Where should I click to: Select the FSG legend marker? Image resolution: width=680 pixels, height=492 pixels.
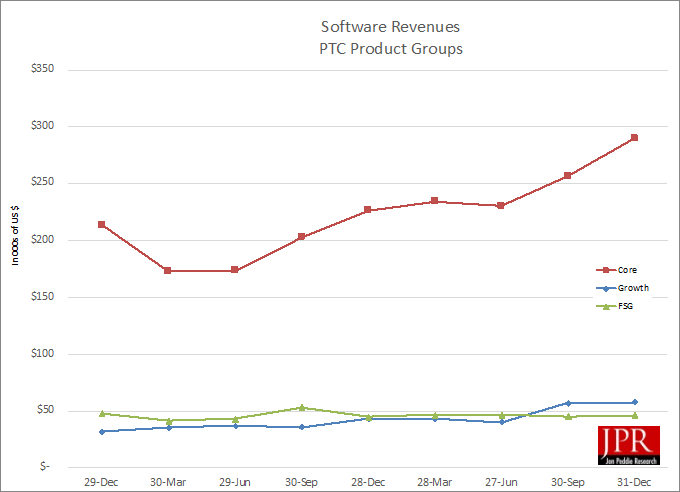(x=606, y=306)
